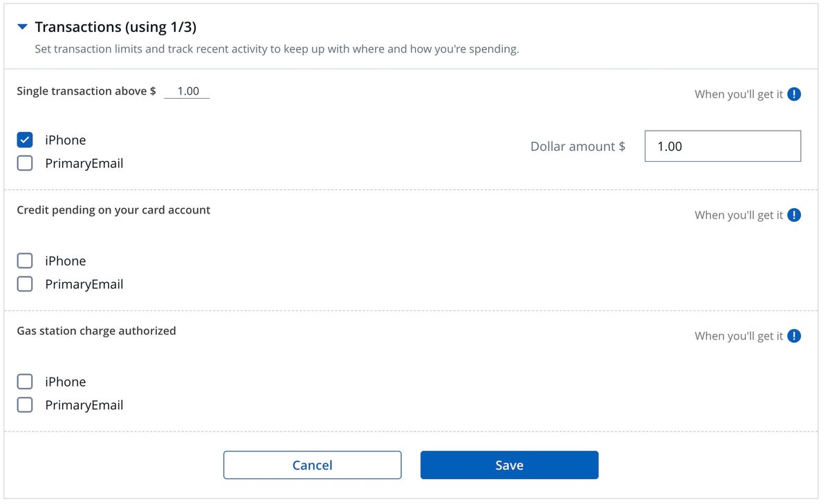Enable PrimaryEmail for Gas station charge authorized
The image size is (830, 504).
point(25,405)
